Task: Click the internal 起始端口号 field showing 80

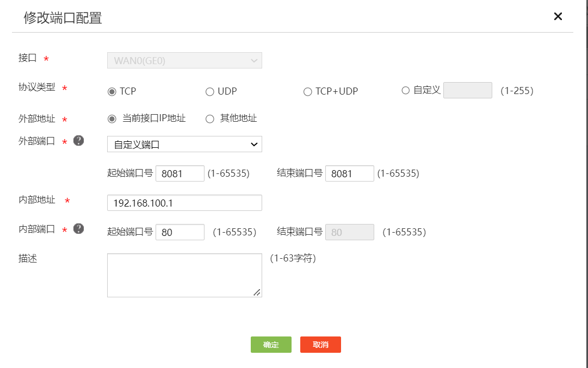Action: click(180, 232)
